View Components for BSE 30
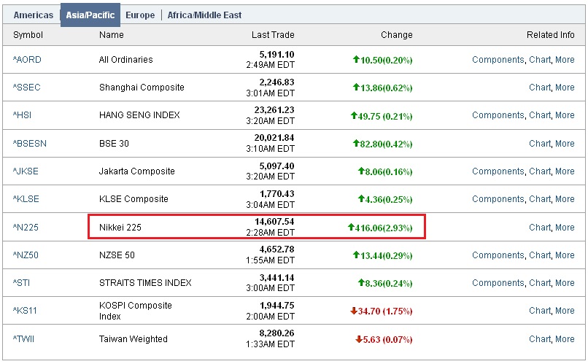588x364 pixels. coord(498,144)
